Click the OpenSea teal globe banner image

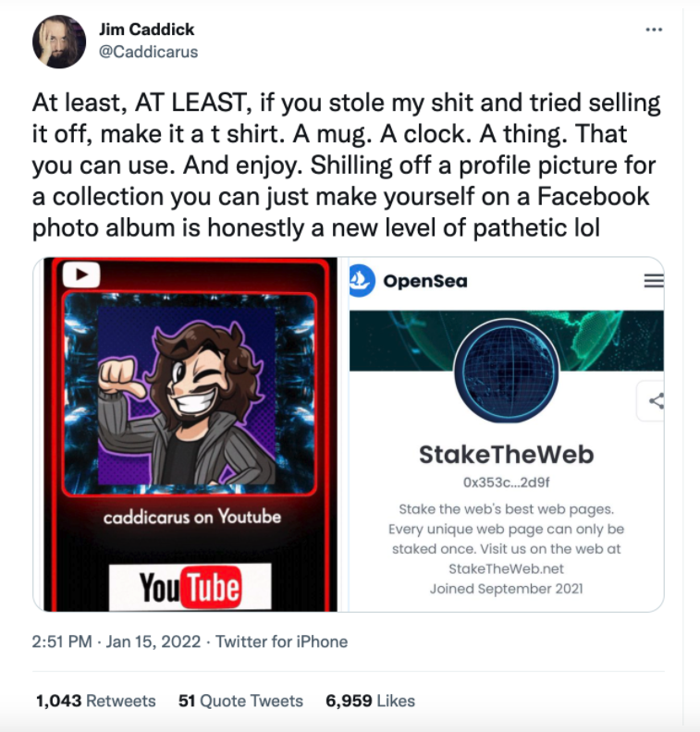click(506, 340)
